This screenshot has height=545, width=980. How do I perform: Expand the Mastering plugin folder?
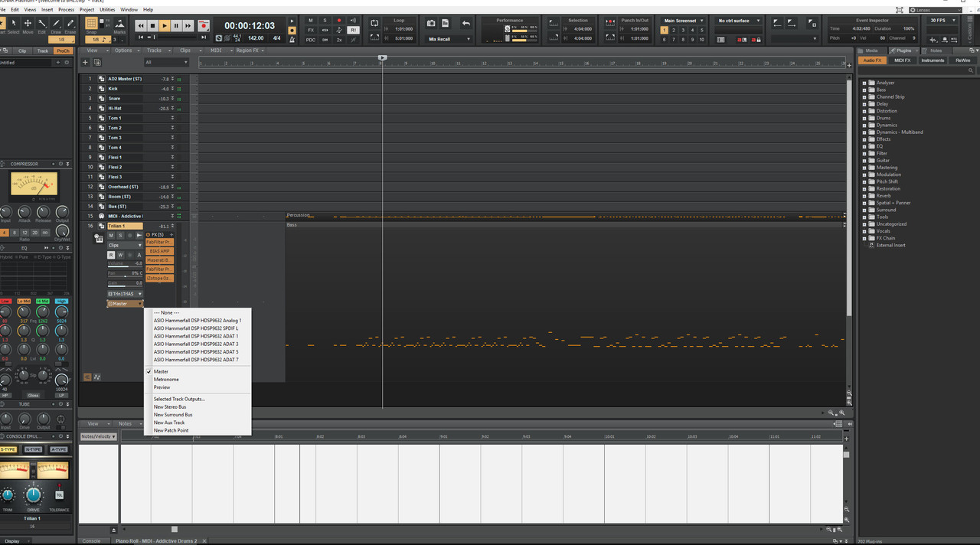(x=864, y=168)
